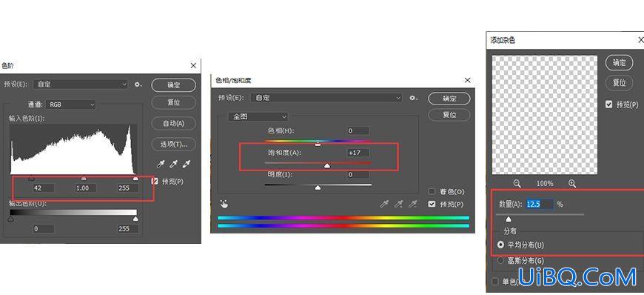Select the first eyedropper in Hue/Saturation
This screenshot has height=295, width=644.
coord(384,204)
